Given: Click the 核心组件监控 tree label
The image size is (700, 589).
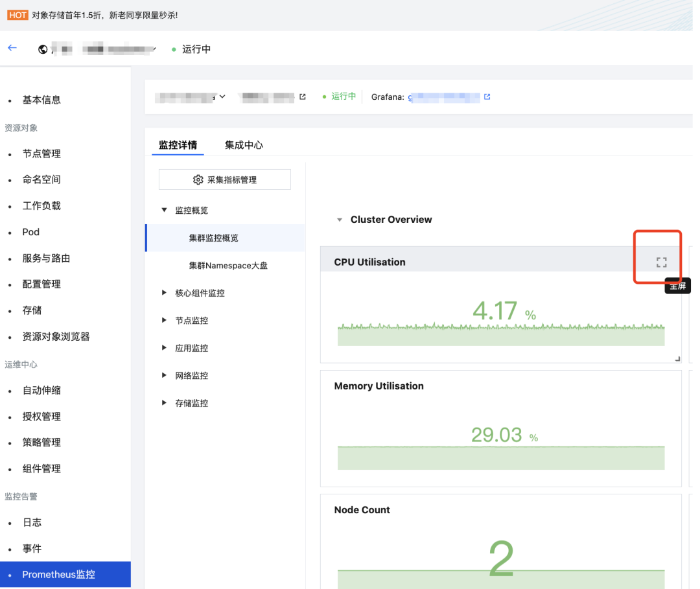Looking at the screenshot, I should pos(200,293).
